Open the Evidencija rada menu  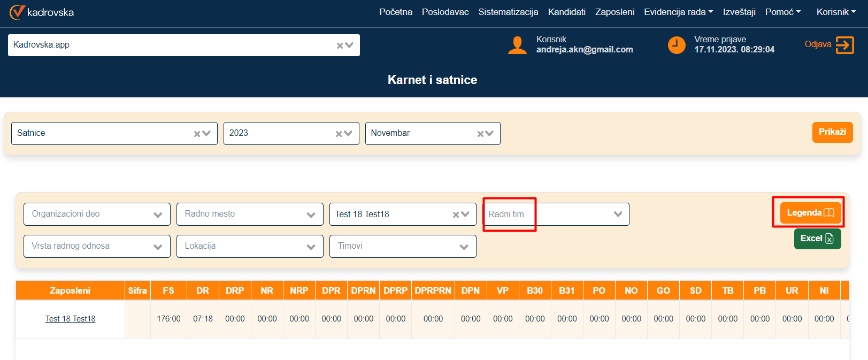(x=678, y=12)
